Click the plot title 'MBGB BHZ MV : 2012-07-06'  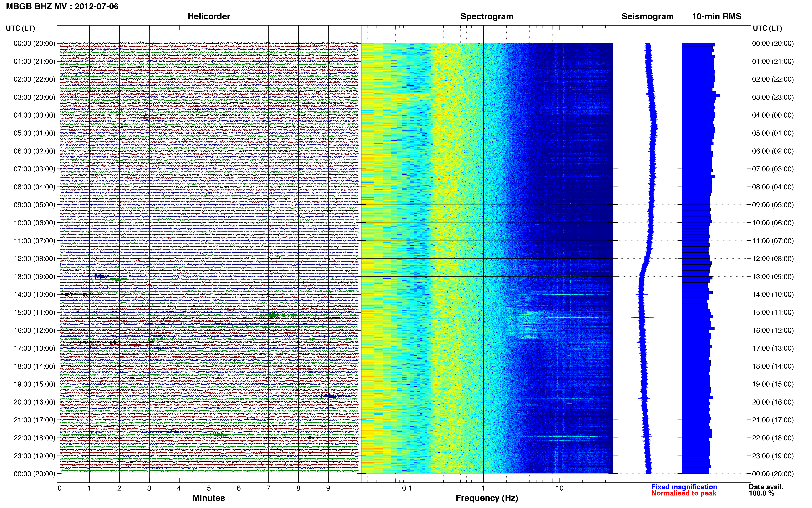(62, 6)
